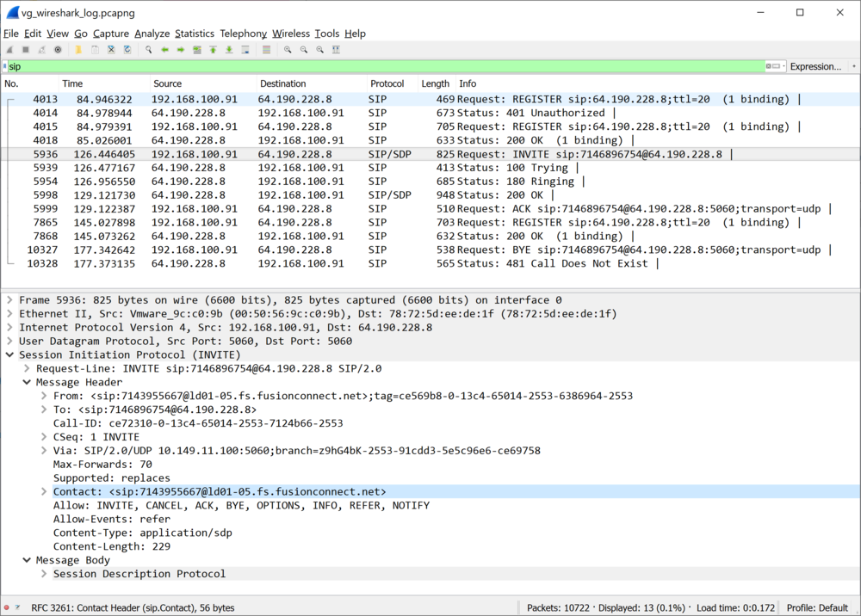Toggle the Colorize packet list button
This screenshot has height=616, width=861.
point(266,50)
